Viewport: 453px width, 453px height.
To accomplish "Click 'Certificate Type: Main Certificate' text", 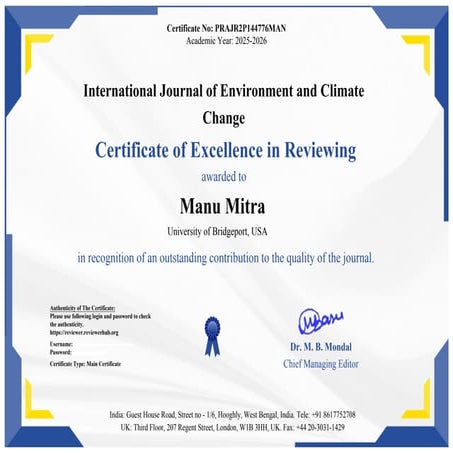I will pos(85,364).
